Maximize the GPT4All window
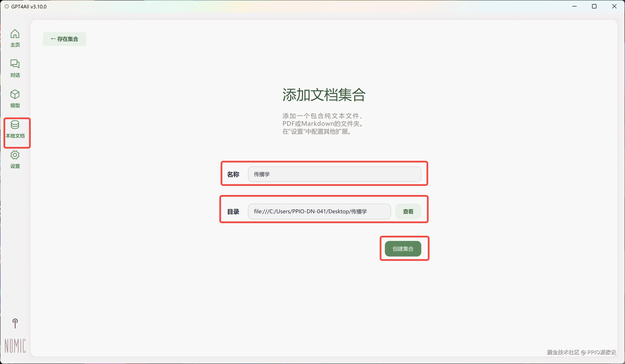The width and height of the screenshot is (625, 364). 594,6
